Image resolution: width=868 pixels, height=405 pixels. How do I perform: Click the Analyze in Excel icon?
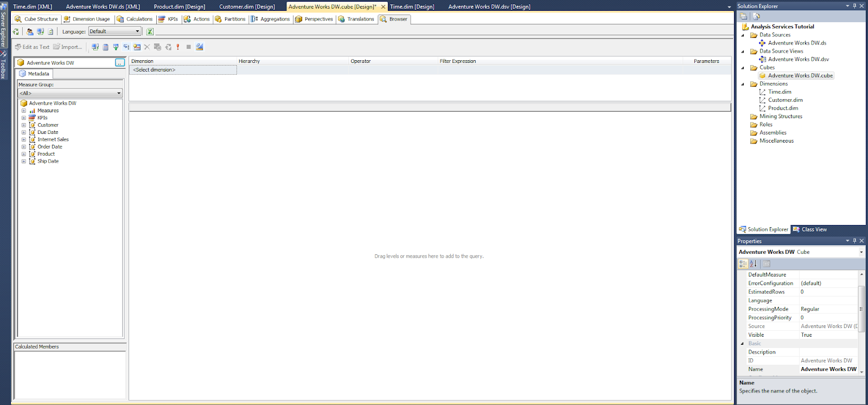pos(150,31)
